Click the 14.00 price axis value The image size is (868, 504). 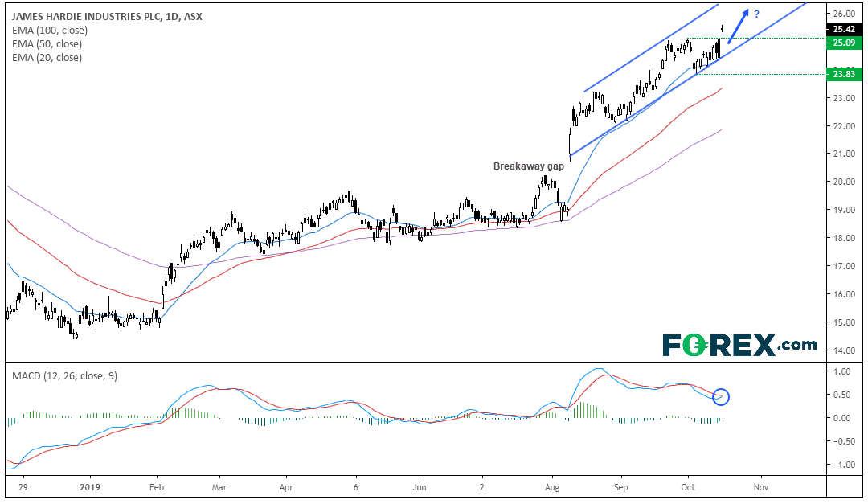pyautogui.click(x=844, y=350)
